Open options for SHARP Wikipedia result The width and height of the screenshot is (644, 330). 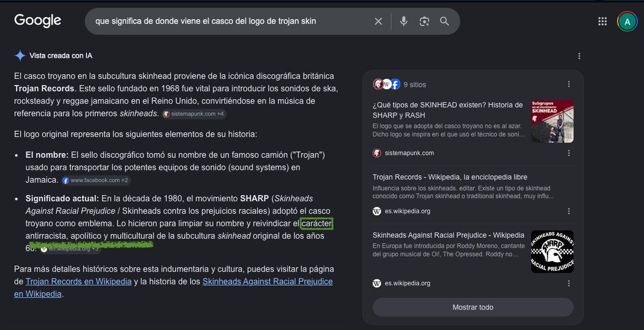click(569, 283)
